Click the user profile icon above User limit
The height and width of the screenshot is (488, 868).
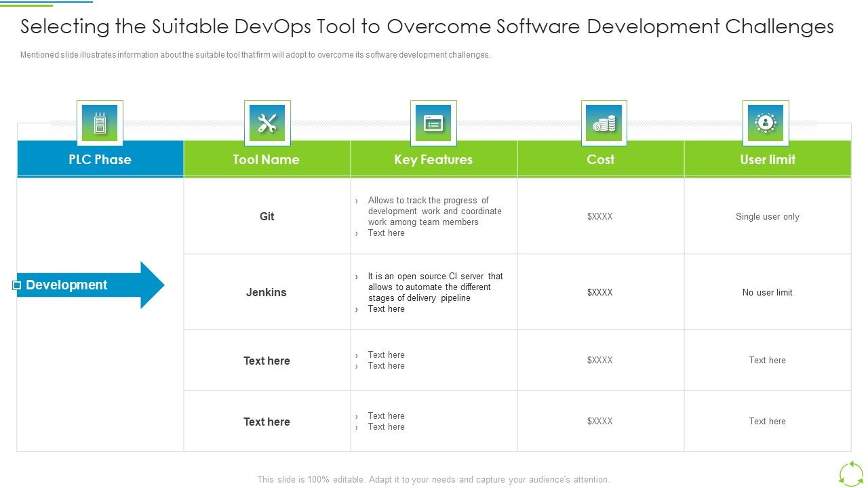766,123
